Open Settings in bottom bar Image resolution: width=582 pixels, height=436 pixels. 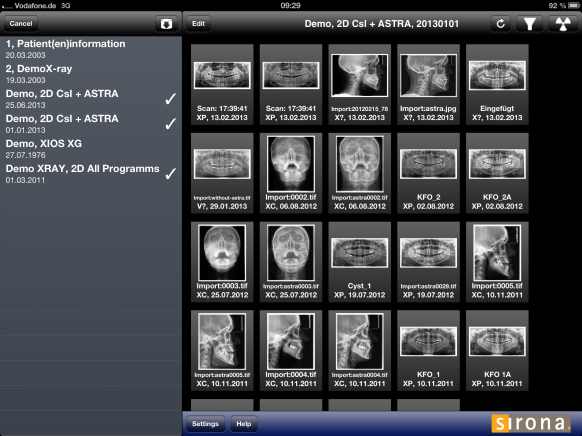point(205,423)
